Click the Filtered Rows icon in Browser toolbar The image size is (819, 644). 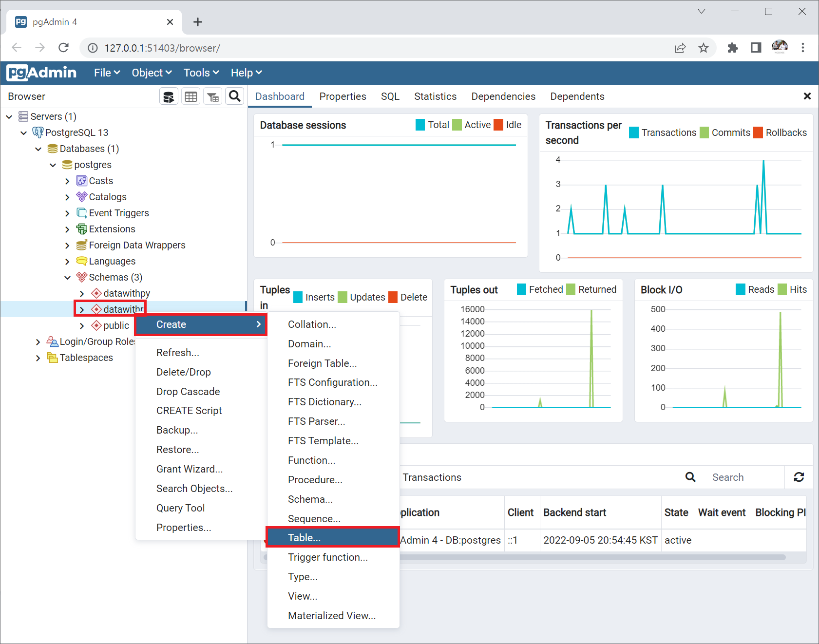tap(213, 96)
